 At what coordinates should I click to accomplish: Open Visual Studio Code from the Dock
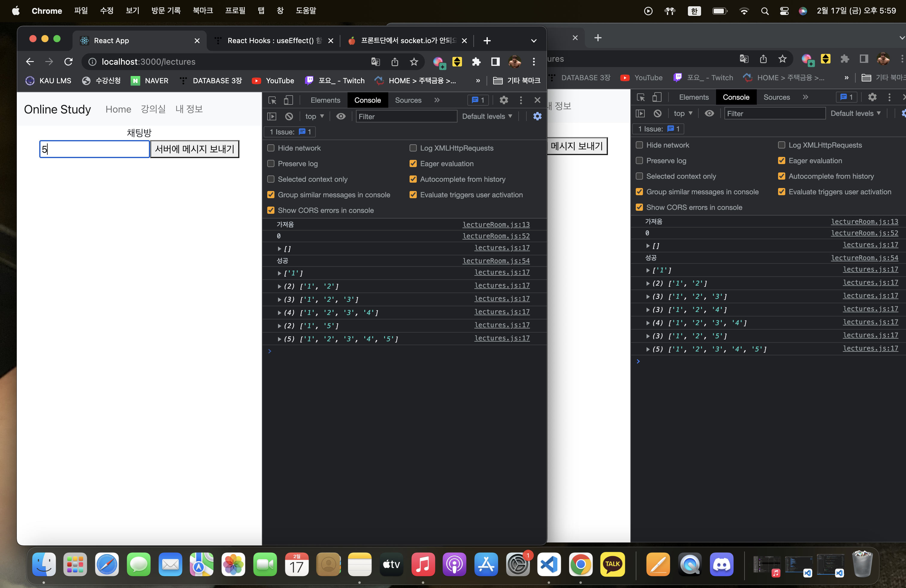pyautogui.click(x=549, y=564)
